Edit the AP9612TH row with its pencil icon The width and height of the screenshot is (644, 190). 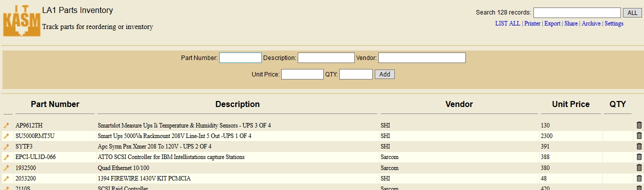(x=7, y=125)
